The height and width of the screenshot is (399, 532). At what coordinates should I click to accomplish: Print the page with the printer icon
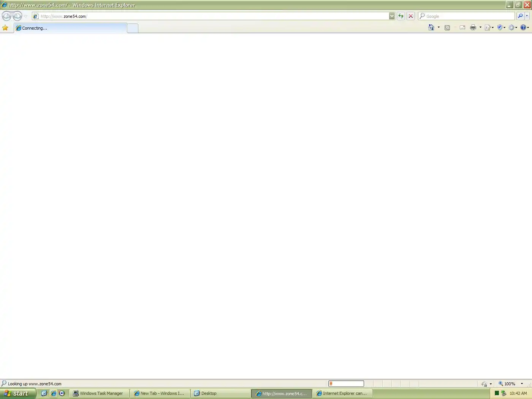473,27
